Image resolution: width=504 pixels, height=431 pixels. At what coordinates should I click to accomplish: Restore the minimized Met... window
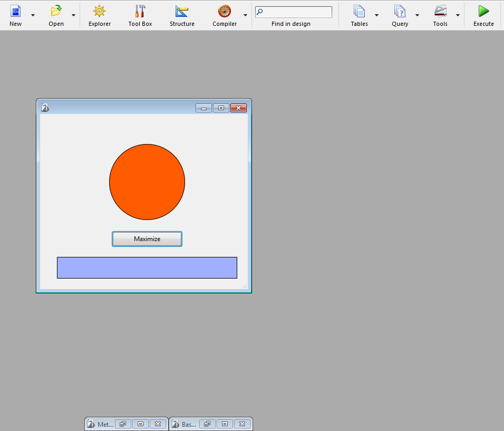[x=122, y=424]
